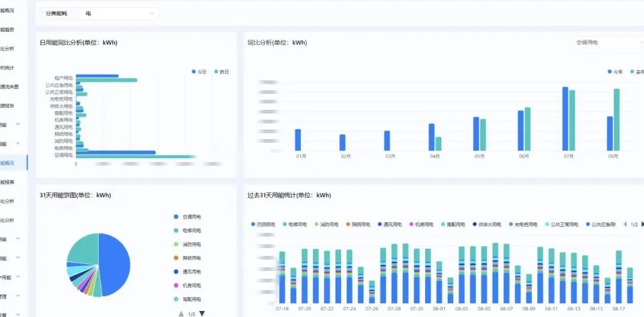
Task: Go to previous stacked chart legend page
Action: [x=625, y=224]
